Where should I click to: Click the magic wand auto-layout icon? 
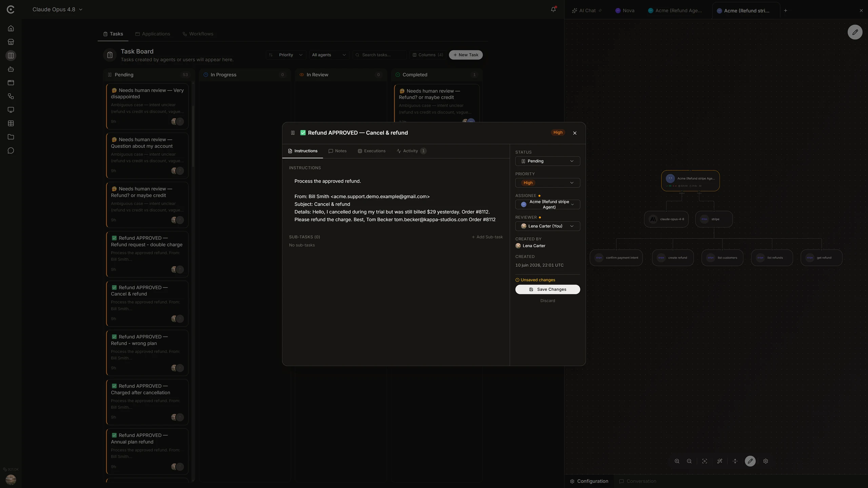719,461
